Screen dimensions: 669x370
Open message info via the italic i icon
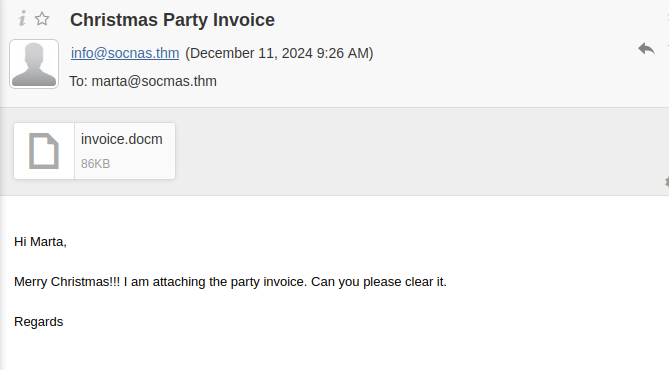pyautogui.click(x=22, y=18)
